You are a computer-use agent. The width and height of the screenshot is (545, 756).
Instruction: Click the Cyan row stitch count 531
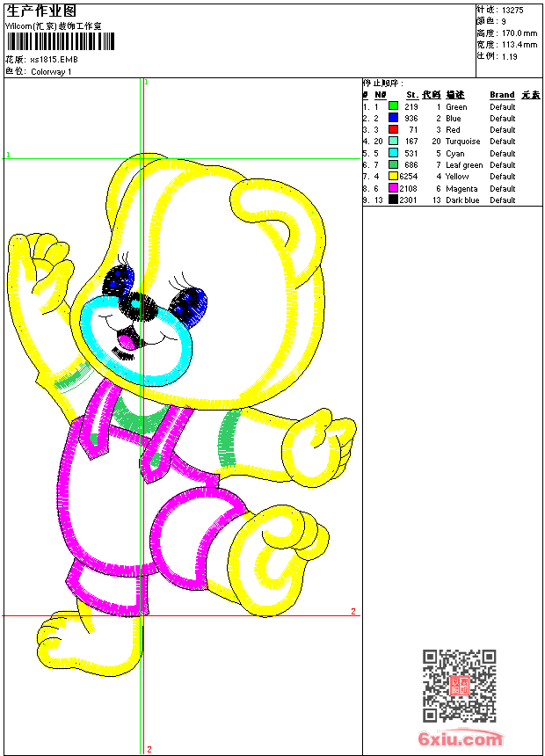pyautogui.click(x=411, y=153)
